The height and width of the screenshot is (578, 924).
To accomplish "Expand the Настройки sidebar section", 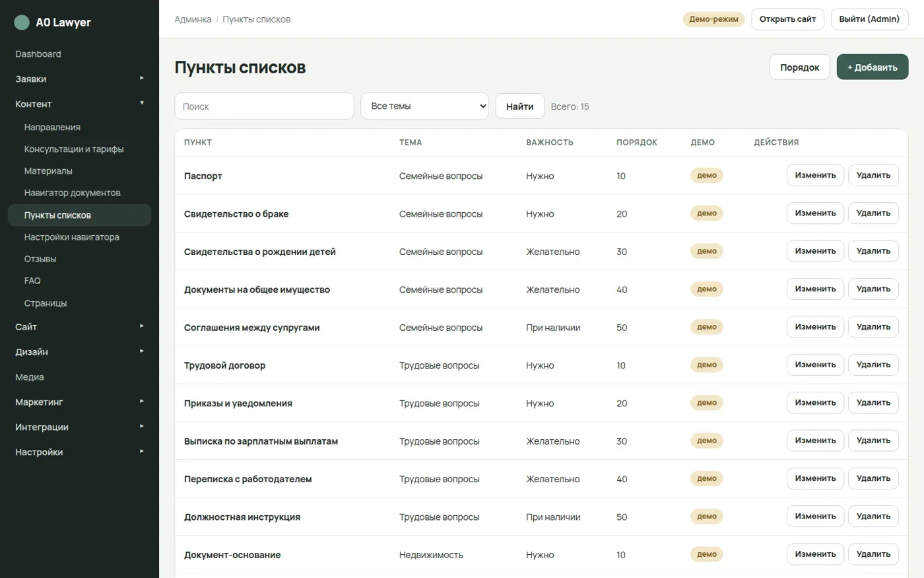I will [x=79, y=452].
